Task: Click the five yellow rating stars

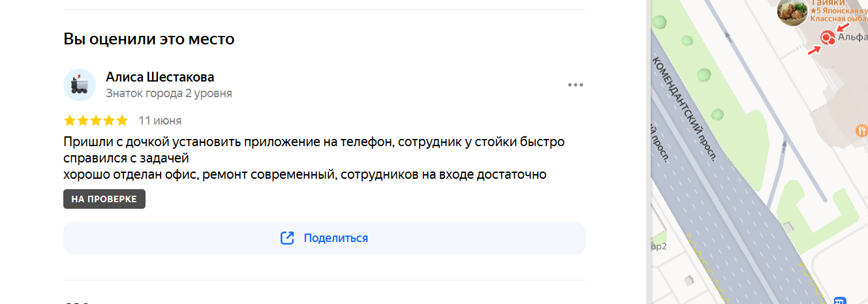Action: pyautogui.click(x=96, y=121)
